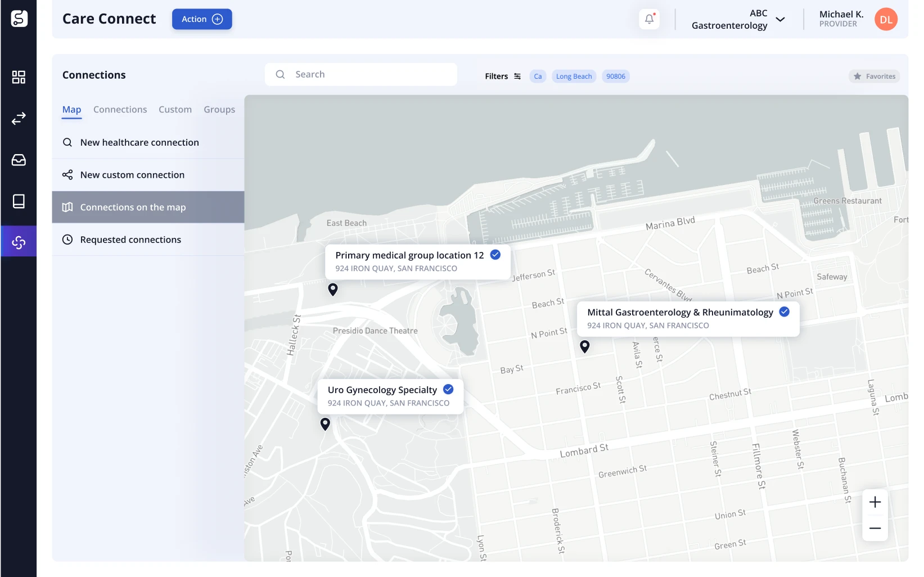This screenshot has width=924, height=577.
Task: Click the map pin under Mittal Gastroenterology card
Action: pos(585,346)
